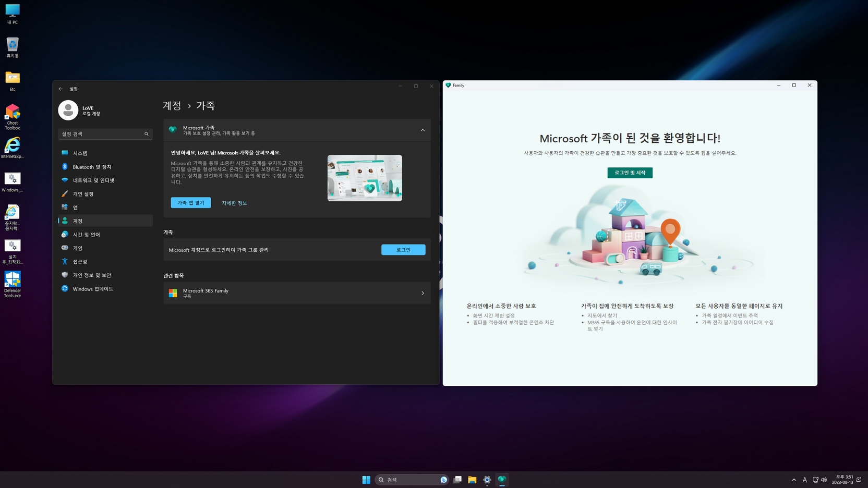Open 개인 설정 in sidebar

105,194
